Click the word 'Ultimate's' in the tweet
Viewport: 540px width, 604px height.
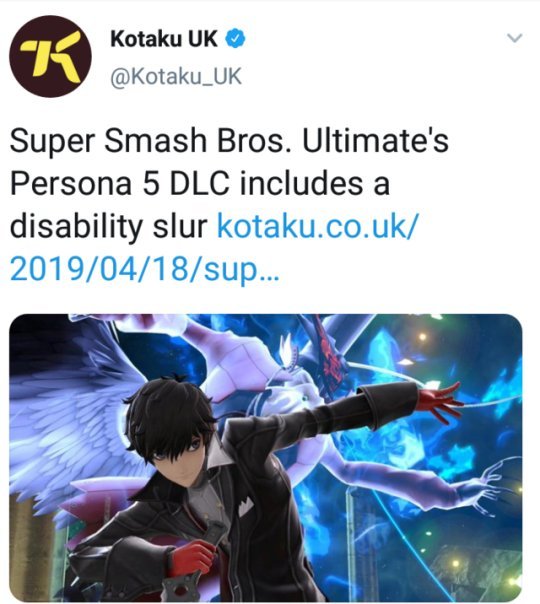coord(375,140)
